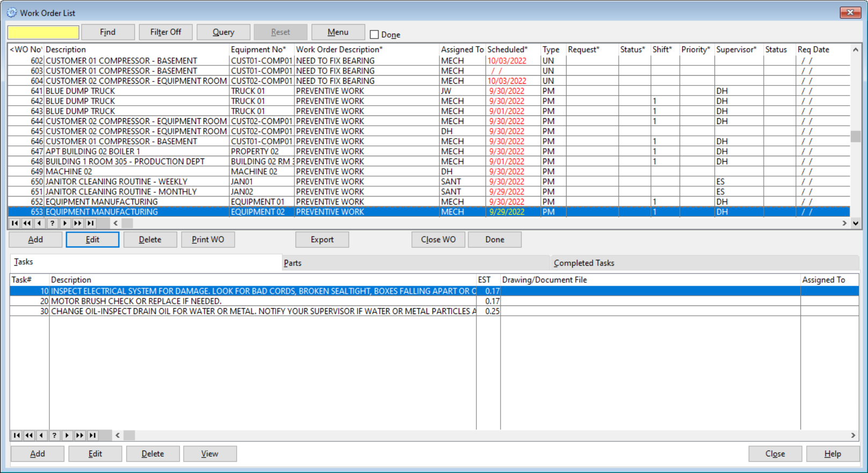Delete the selected task in the Tasks panel
Screen dimensions: 868x473
tap(153, 454)
